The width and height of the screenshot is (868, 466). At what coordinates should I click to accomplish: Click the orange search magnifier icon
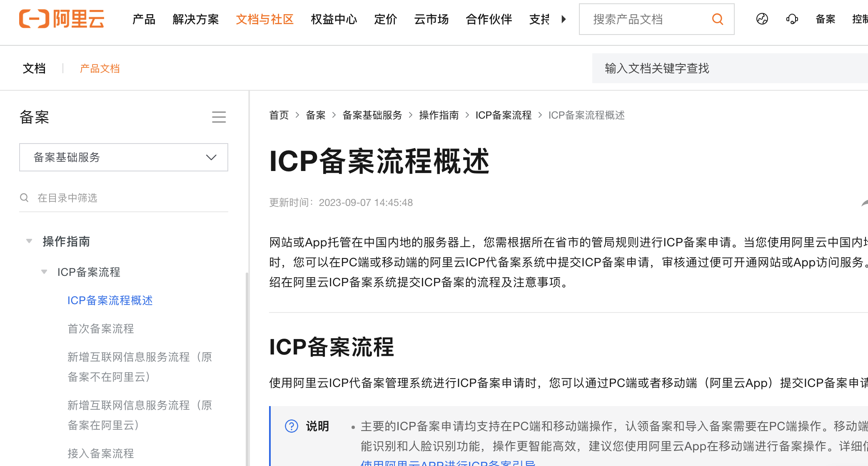[717, 19]
